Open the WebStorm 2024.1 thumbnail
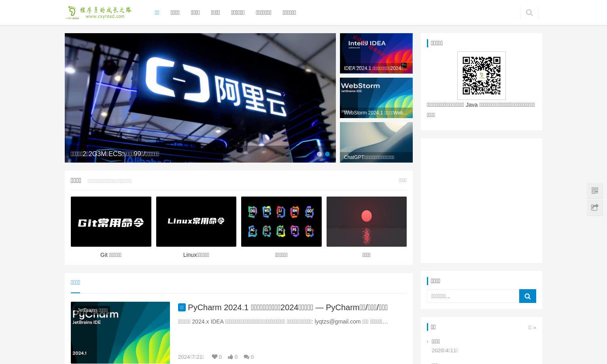This screenshot has height=364, width=607. [376, 98]
